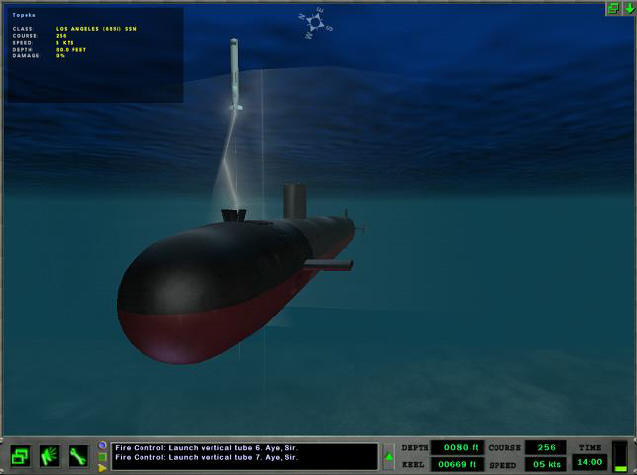Click the compass rose indicator

(x=316, y=23)
